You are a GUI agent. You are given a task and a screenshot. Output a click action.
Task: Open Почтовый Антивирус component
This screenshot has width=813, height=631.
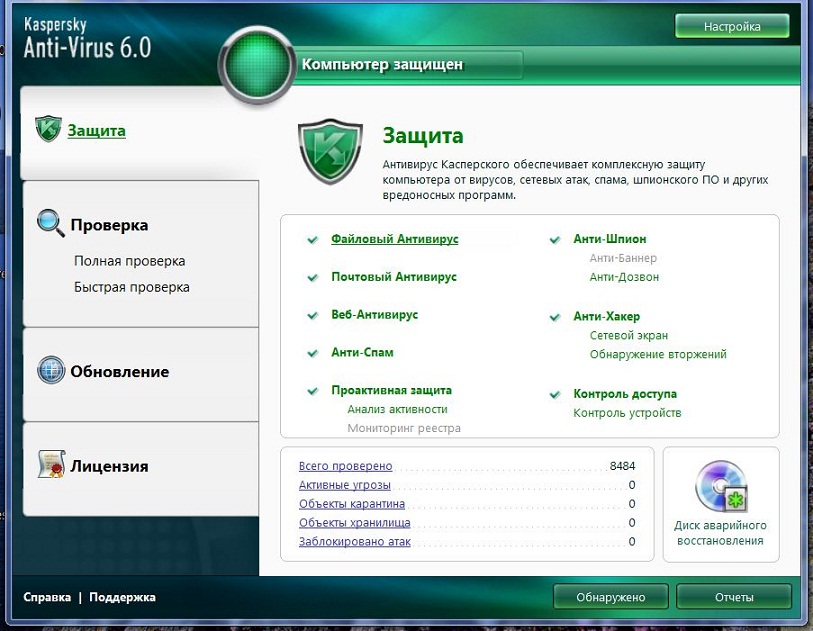(394, 277)
